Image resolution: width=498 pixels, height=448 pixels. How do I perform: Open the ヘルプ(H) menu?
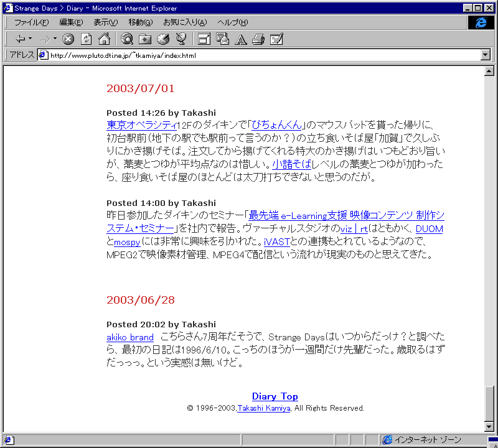(232, 22)
